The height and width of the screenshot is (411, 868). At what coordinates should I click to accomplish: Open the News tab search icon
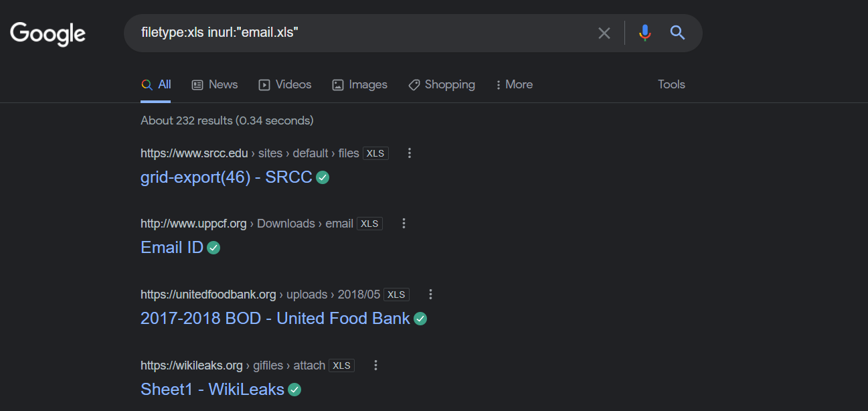tap(196, 84)
